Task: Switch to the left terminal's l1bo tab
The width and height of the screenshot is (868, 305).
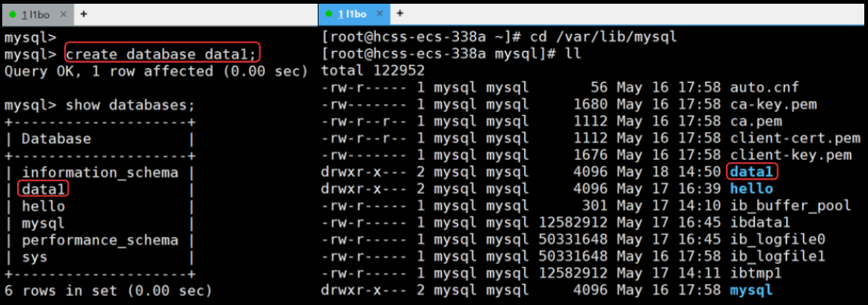Action: tap(38, 14)
